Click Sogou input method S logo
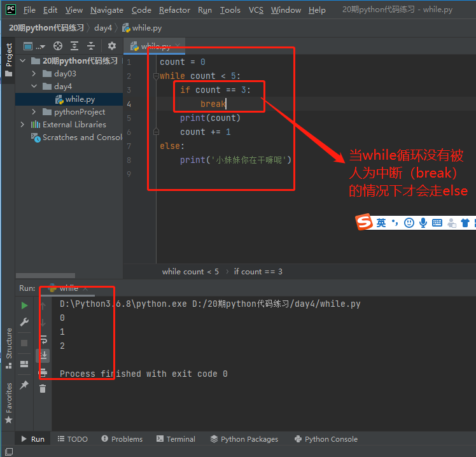476x457 pixels. pyautogui.click(x=364, y=222)
